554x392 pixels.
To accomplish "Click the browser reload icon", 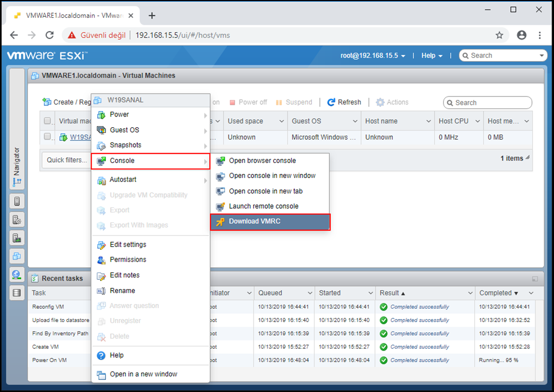I will pyautogui.click(x=50, y=35).
